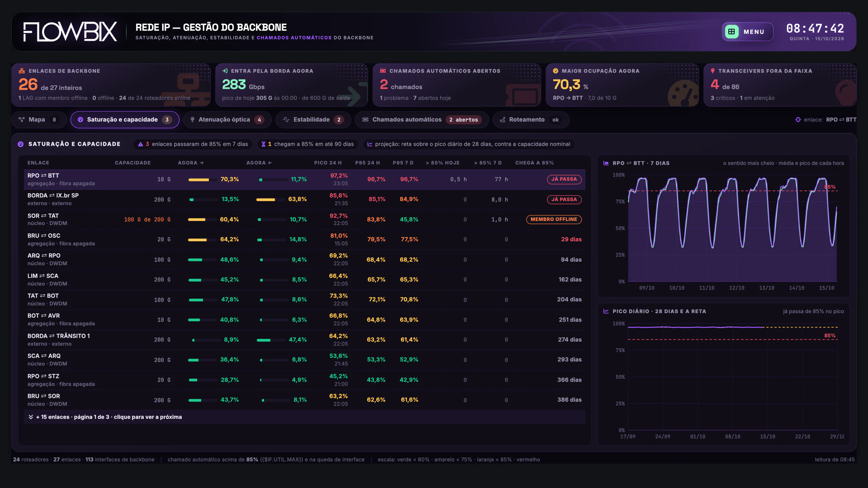This screenshot has width=868, height=488.
Task: Click the JÁ PASSA badge for RPO ⇄ BTT
Action: [x=564, y=179]
